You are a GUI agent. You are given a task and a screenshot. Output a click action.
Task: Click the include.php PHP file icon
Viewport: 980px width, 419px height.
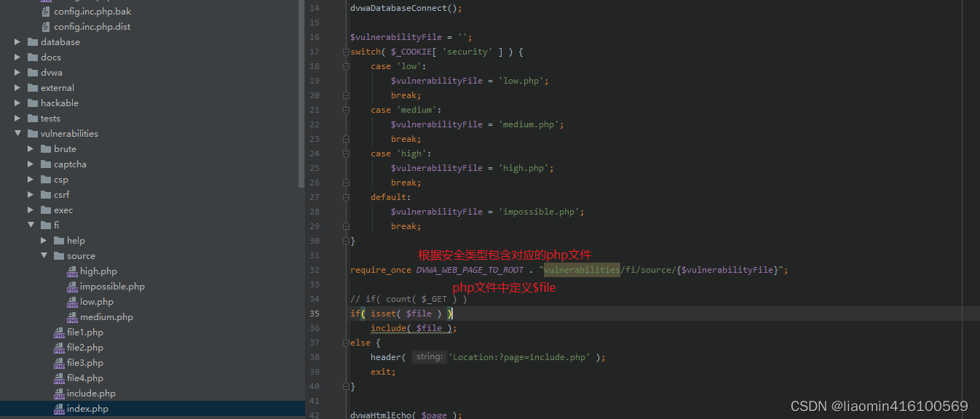pyautogui.click(x=59, y=394)
